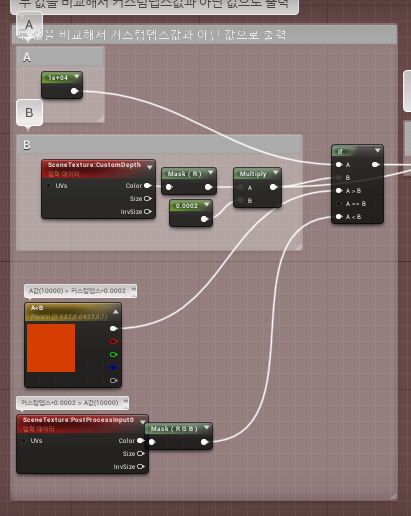Expand the Multiply node arrow
Viewport: 411px width, 516px height.
275,172
